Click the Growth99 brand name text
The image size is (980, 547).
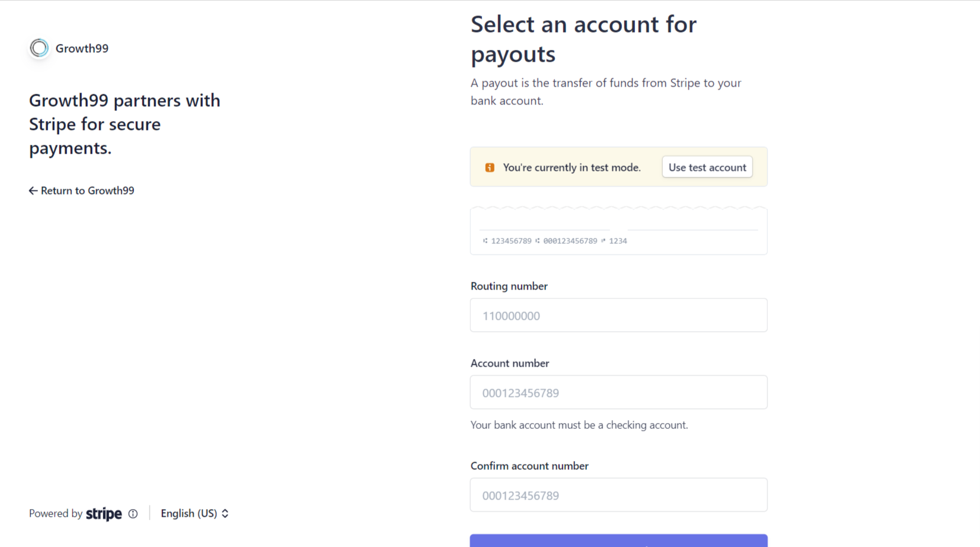[x=82, y=49]
